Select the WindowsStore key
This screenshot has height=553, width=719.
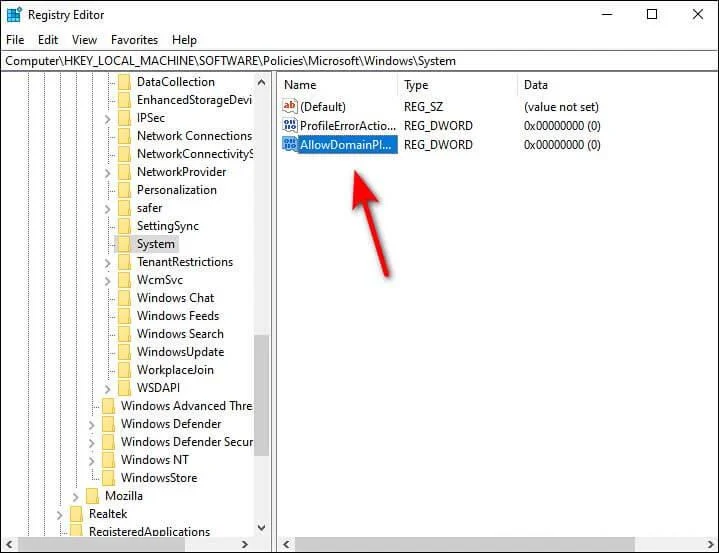159,478
